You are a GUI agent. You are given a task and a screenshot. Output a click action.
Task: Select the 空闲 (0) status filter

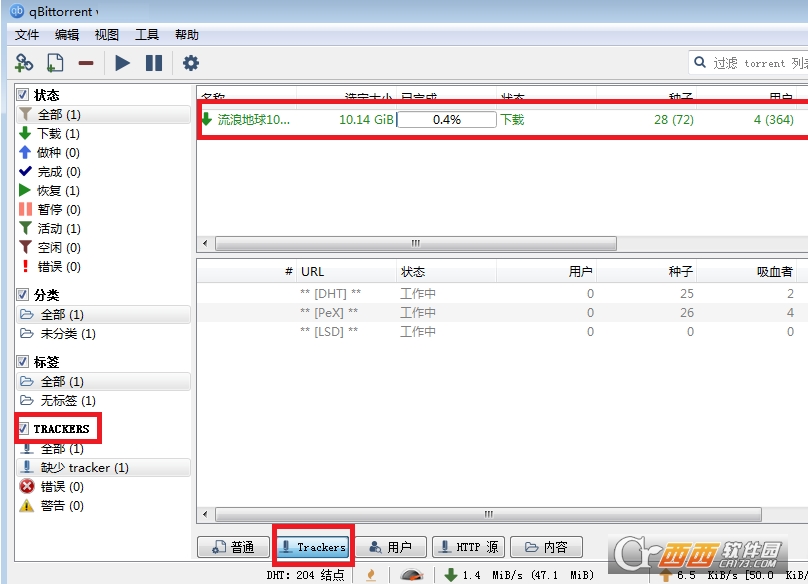104,248
